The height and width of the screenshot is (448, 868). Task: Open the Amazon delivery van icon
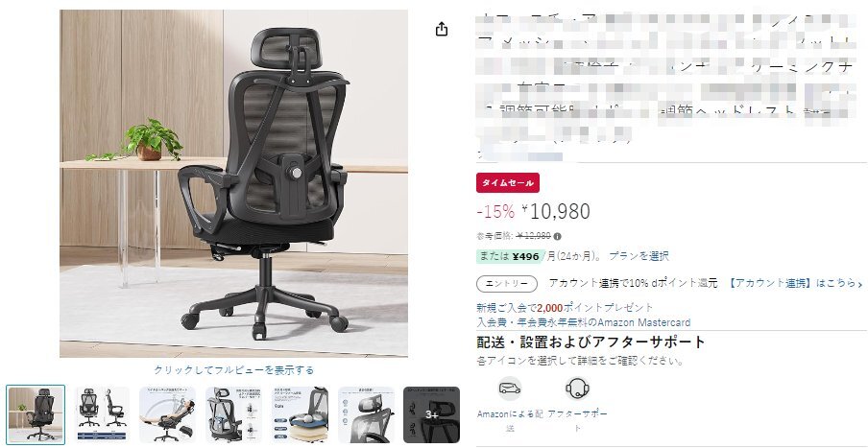coord(509,389)
